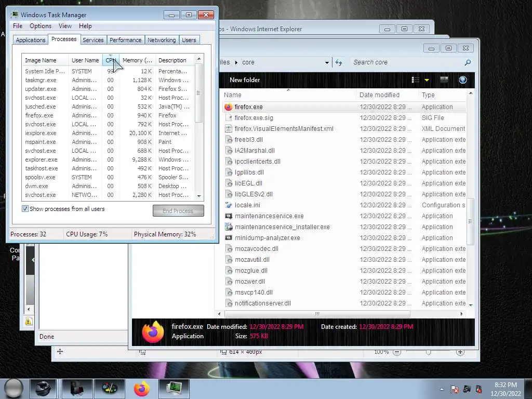Click the Explorer address refresh icon
The height and width of the screenshot is (399, 532).
tap(339, 62)
